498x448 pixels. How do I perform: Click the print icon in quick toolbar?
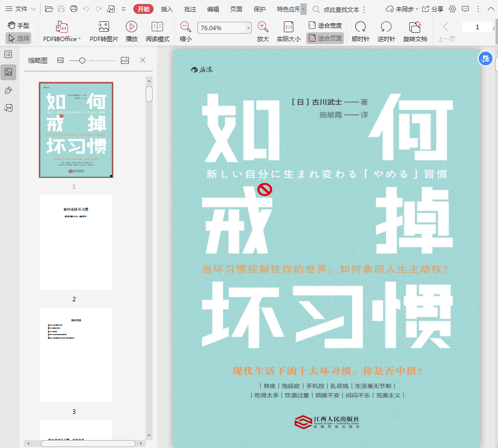[74, 9]
